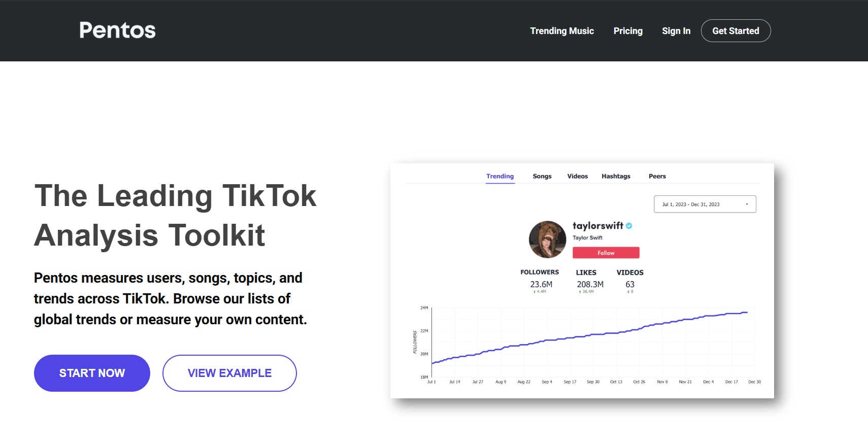Switch to the Songs tab

[542, 176]
